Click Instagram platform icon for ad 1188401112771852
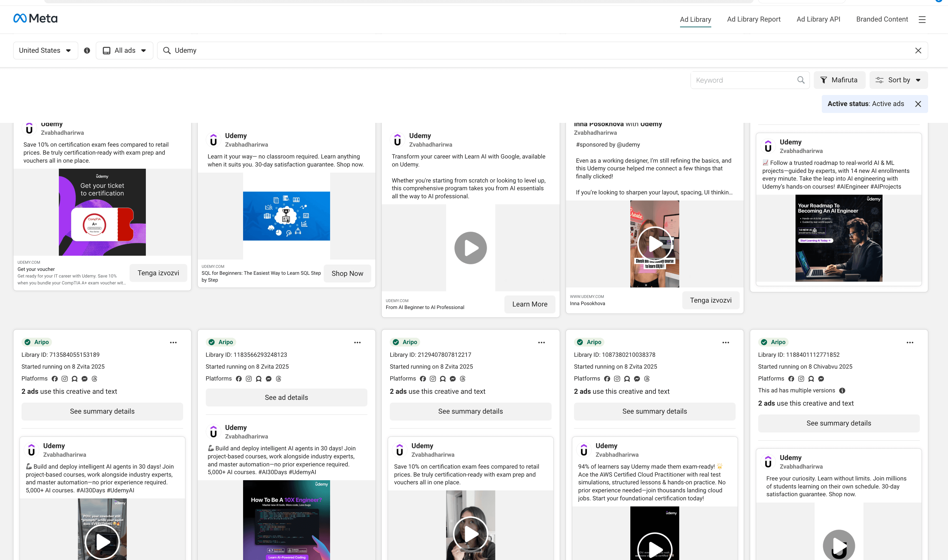 click(x=801, y=379)
